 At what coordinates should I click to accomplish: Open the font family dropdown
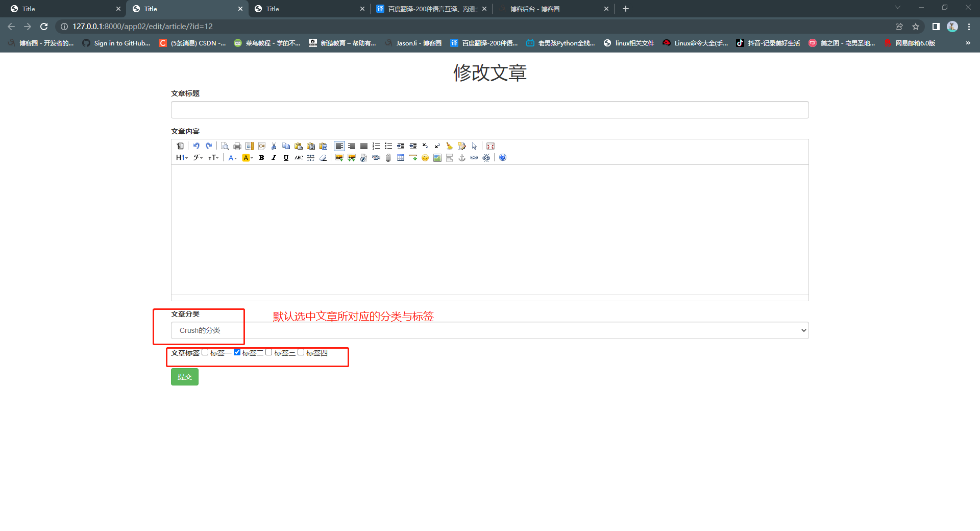pos(198,158)
